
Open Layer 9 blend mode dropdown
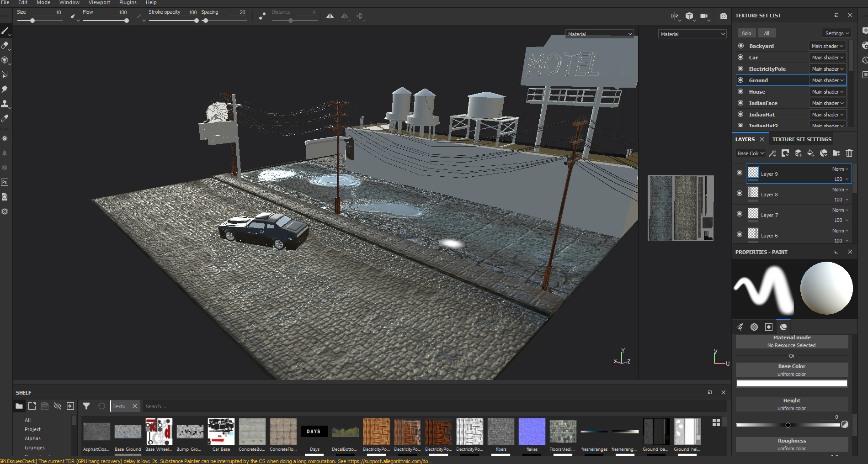pos(840,169)
